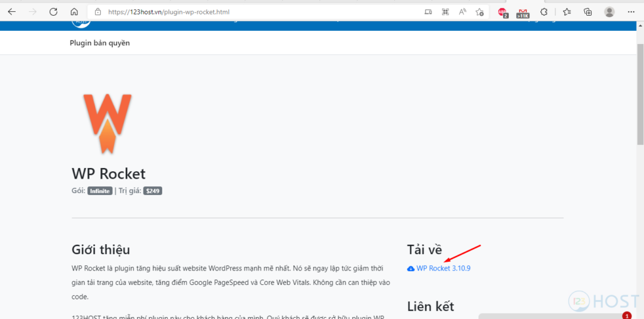Open the Collections panel

click(588, 12)
